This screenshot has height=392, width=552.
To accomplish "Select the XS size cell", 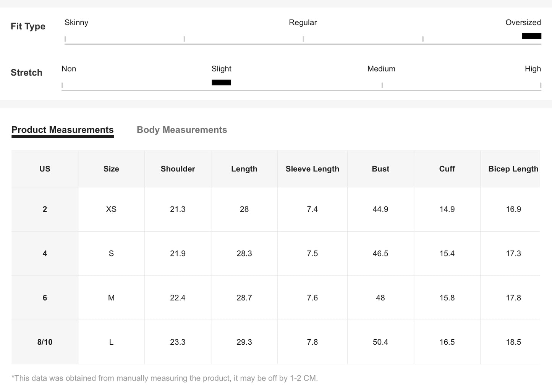I will (x=111, y=209).
